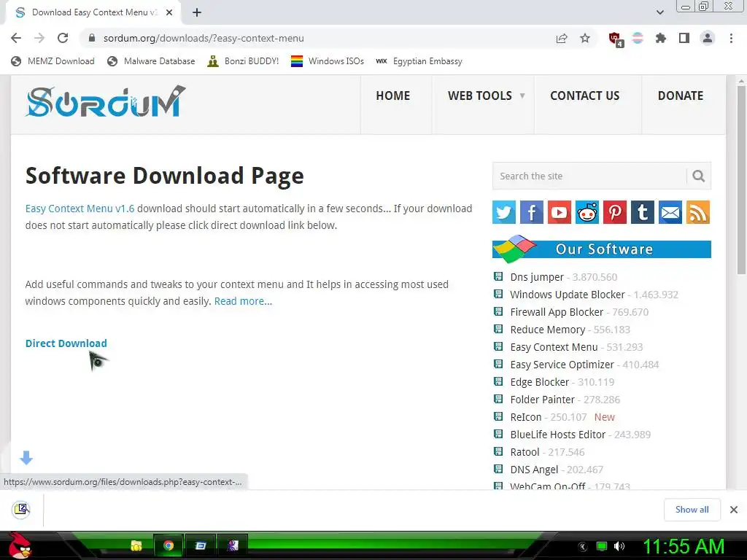Open Bonzi BUDDY! bookmark

click(x=243, y=61)
